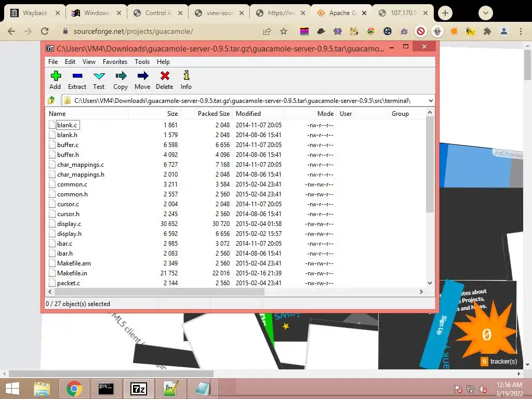Open Command Prompt from taskbar
Viewport: 532px width, 399px height.
click(x=106, y=389)
